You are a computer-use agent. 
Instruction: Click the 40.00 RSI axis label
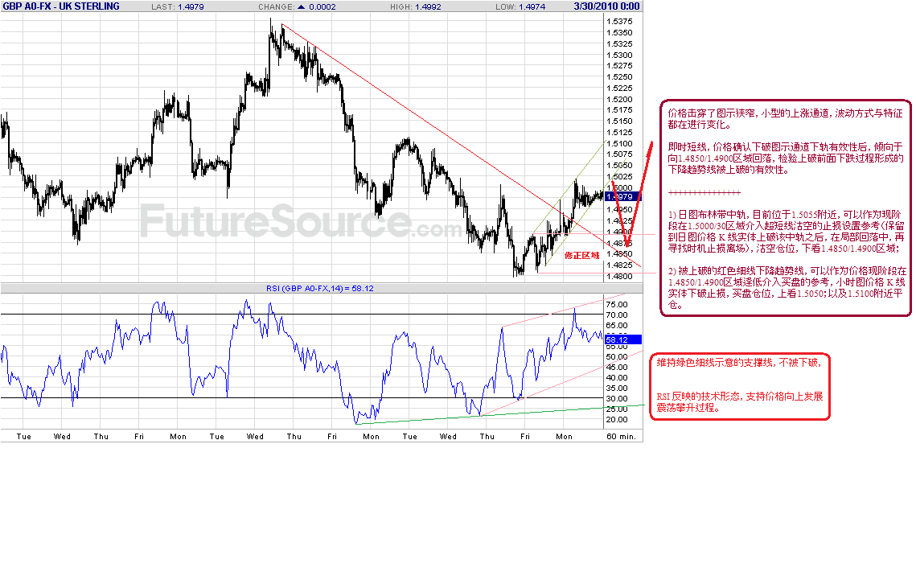(x=617, y=378)
